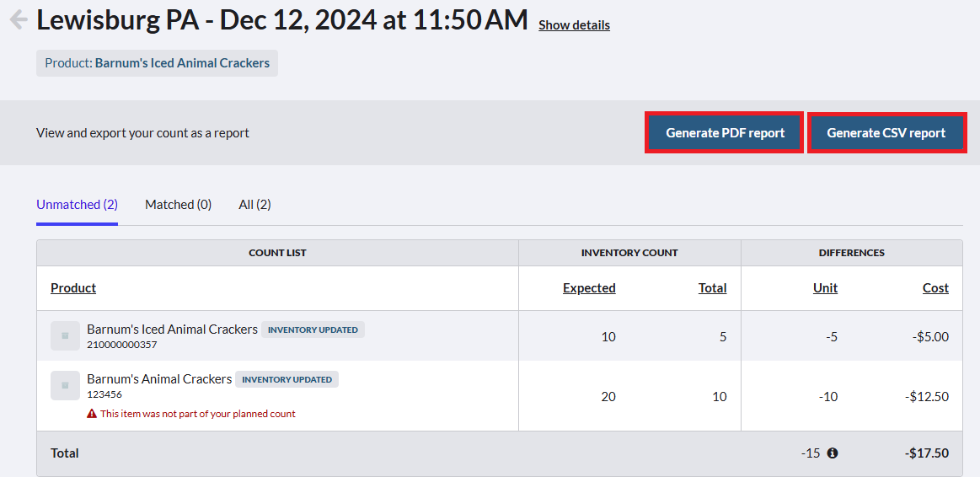980x477 pixels.
Task: Click the COUNT LIST group header
Action: tap(277, 253)
